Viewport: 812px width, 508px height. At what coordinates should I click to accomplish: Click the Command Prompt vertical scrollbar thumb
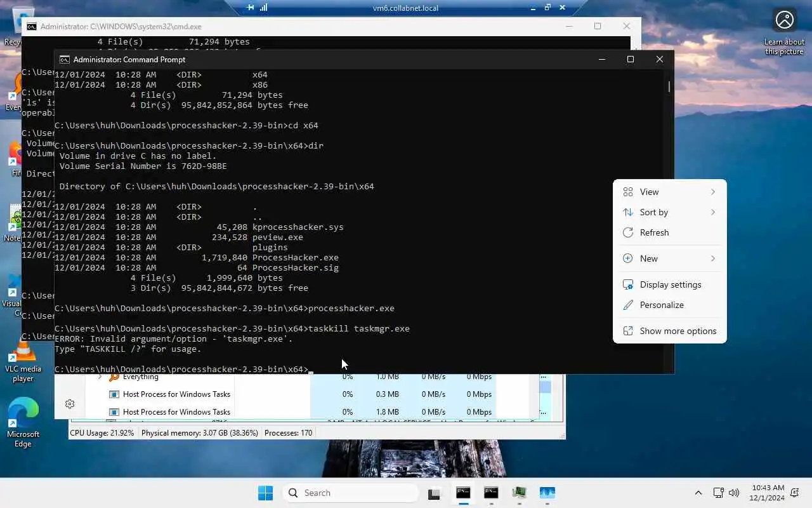coord(669,86)
